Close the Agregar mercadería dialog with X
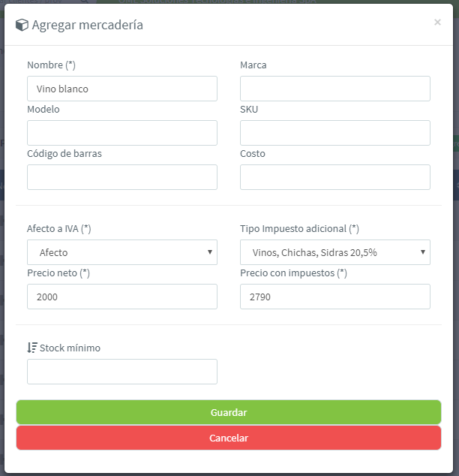Viewport: 459px width, 476px height. coord(437,23)
